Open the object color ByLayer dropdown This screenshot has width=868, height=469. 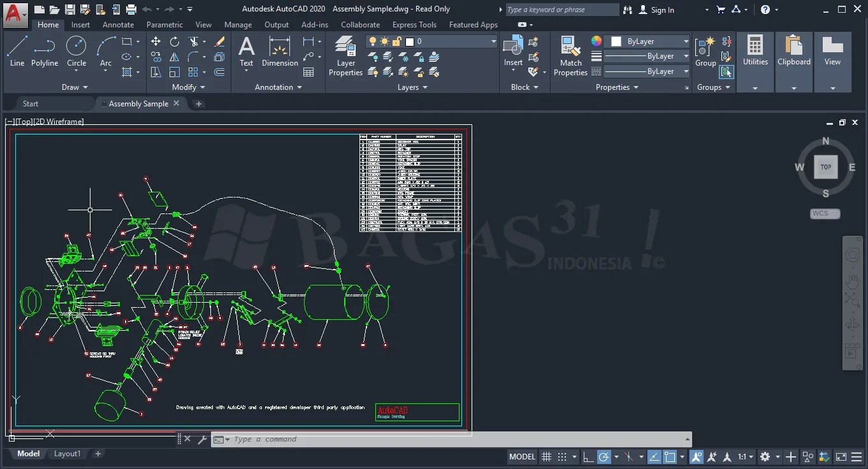click(647, 41)
